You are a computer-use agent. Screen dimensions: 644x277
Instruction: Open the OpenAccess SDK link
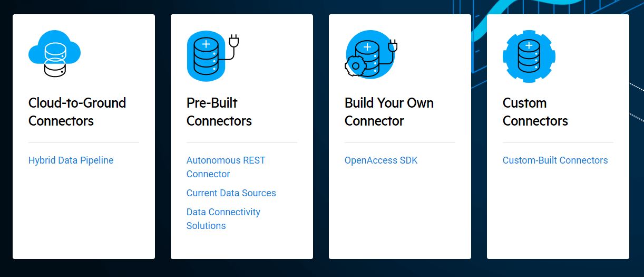tap(381, 160)
